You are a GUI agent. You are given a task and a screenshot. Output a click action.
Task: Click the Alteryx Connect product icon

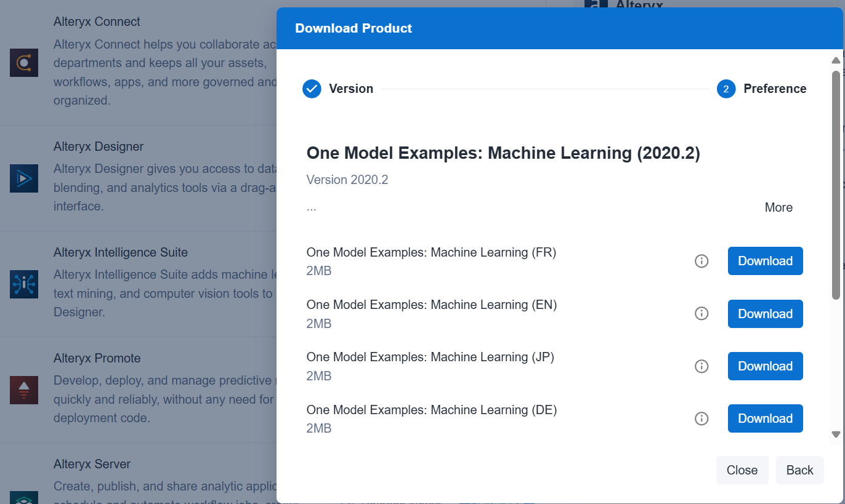pyautogui.click(x=24, y=63)
